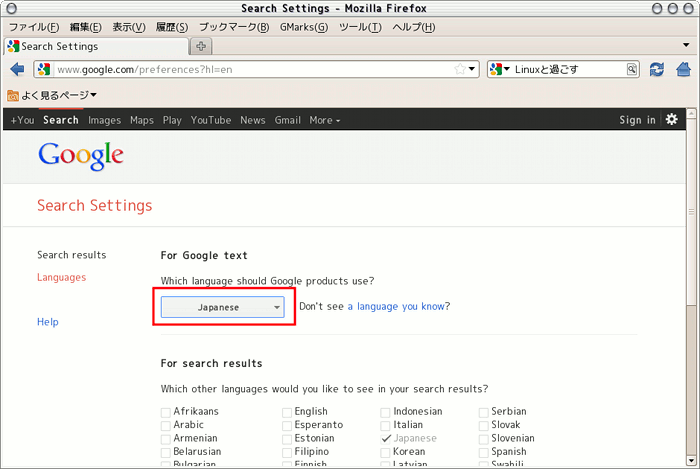Go to the Firefox home page icon
This screenshot has width=700, height=469.
(x=683, y=69)
